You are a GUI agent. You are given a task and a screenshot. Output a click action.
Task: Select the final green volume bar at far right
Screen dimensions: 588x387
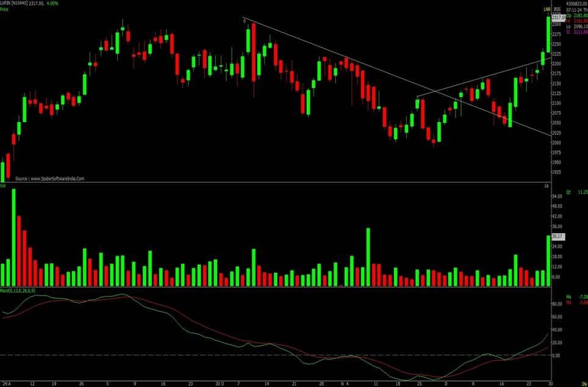point(548,261)
